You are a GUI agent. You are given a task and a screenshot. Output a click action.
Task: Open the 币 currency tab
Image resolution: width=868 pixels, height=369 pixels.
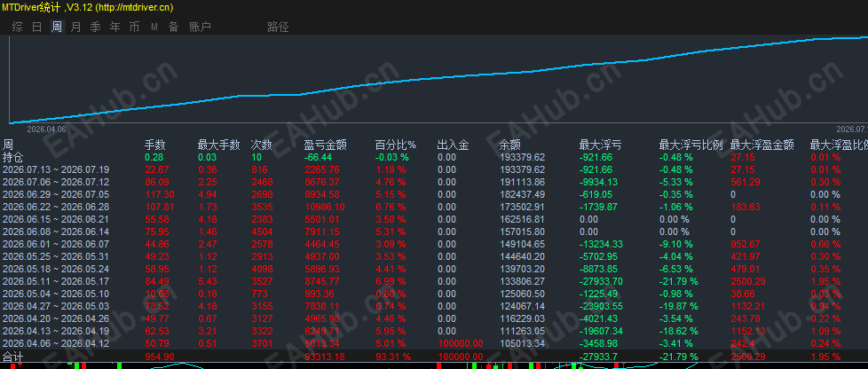[134, 27]
